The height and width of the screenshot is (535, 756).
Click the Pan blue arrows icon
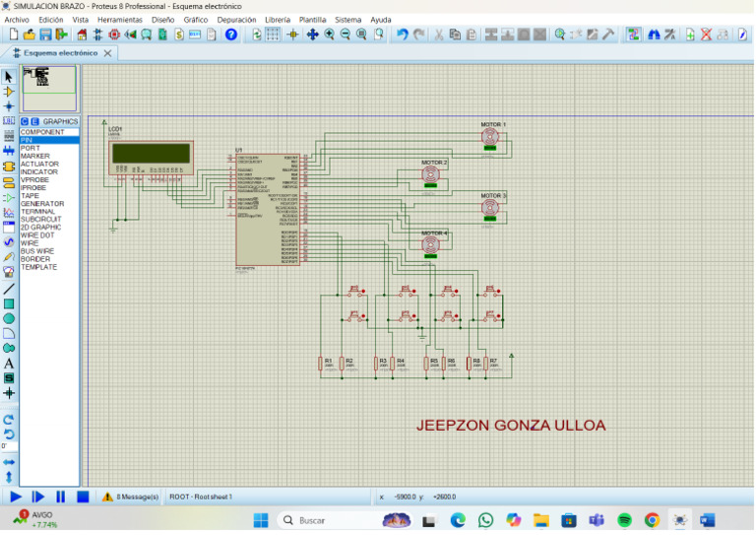coord(312,34)
